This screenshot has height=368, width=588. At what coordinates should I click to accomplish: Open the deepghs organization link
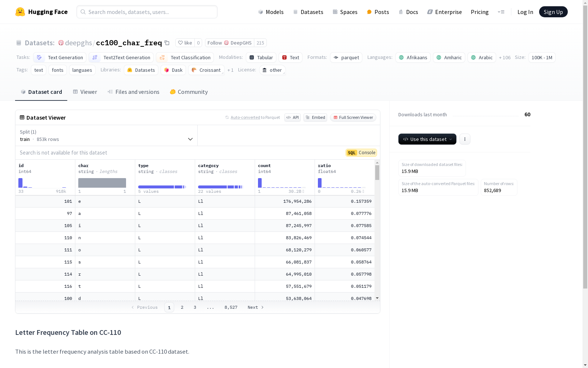pyautogui.click(x=78, y=43)
